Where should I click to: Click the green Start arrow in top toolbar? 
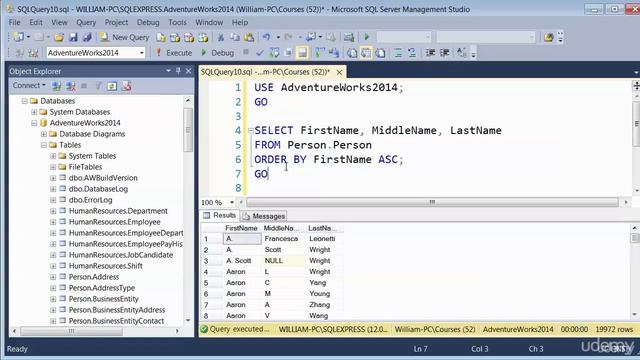point(367,37)
